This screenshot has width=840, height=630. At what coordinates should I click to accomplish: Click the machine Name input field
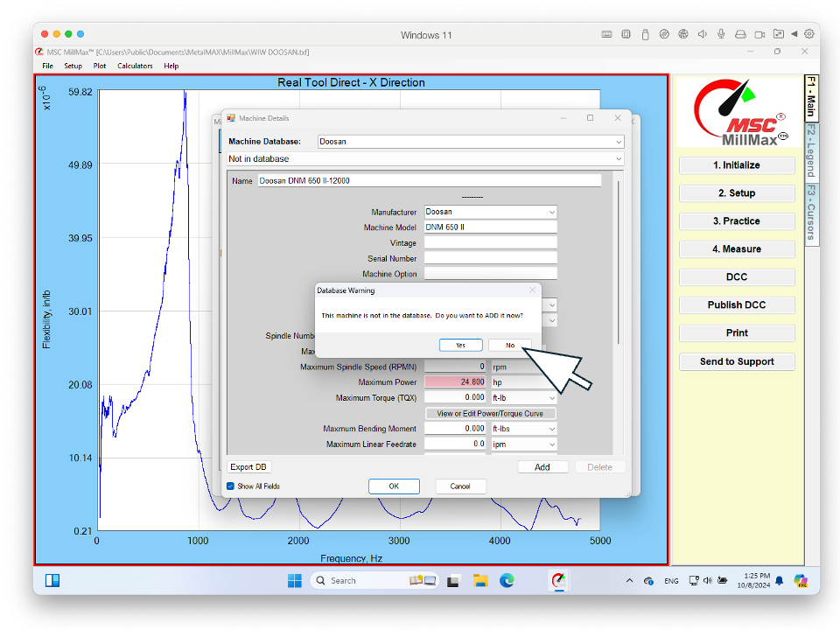[x=430, y=181]
